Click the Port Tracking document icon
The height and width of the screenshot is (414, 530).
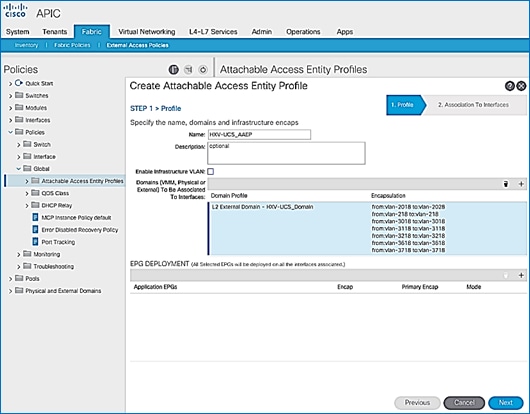point(35,242)
